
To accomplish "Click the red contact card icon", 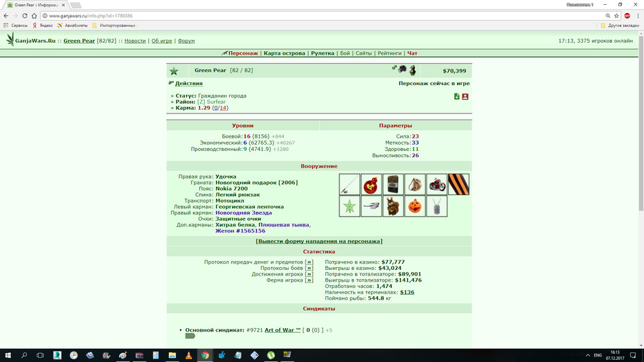I will click(465, 96).
